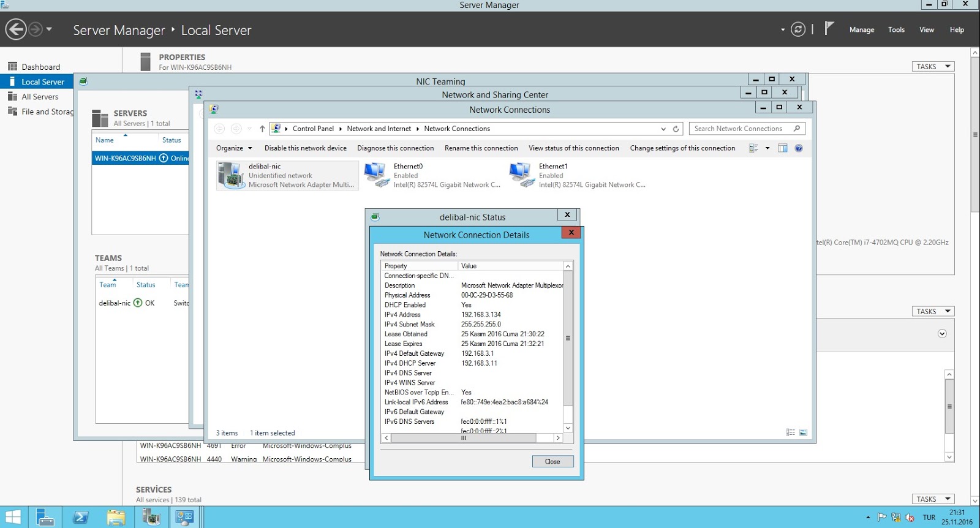Open the Tools menu

(896, 30)
